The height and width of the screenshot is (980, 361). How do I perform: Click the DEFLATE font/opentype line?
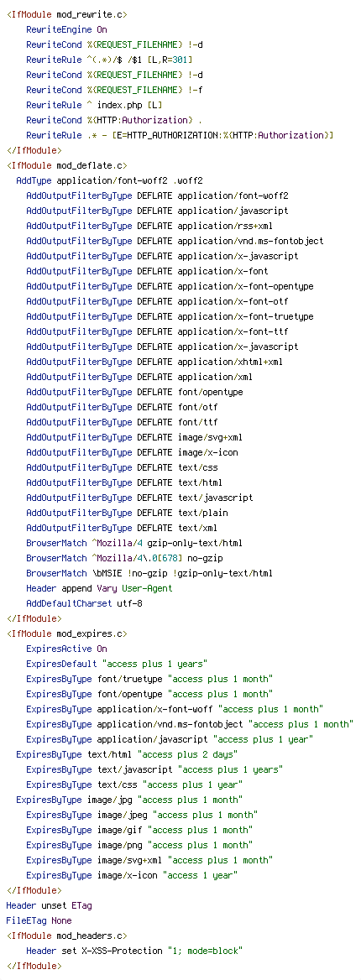click(x=134, y=392)
